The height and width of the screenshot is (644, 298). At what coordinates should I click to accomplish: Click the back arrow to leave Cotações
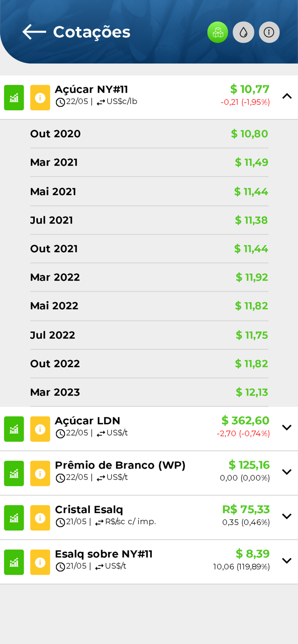pos(34,32)
